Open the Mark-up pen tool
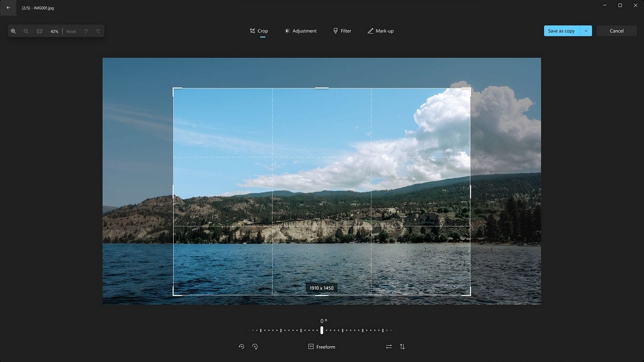Viewport: 644px width, 362px height. (x=380, y=31)
